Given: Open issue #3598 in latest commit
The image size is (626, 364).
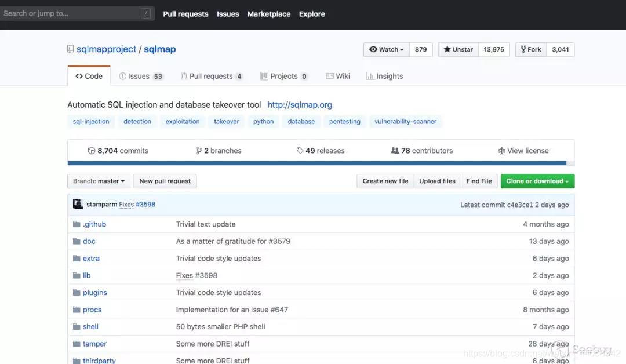Looking at the screenshot, I should click(145, 205).
